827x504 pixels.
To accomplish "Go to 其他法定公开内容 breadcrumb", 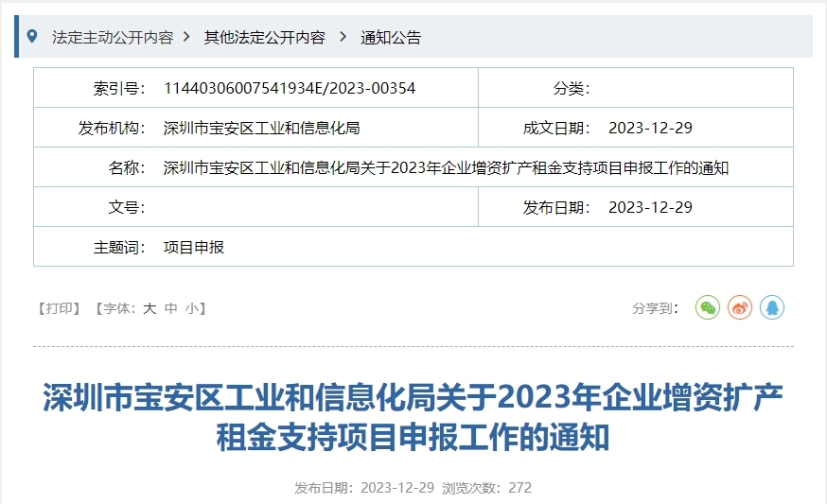I will 265,37.
